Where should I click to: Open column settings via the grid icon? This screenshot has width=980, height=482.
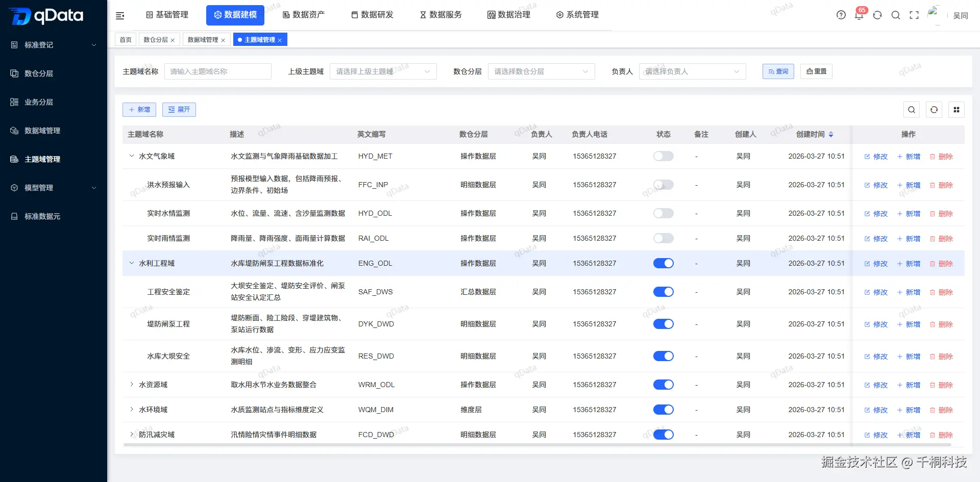pos(957,110)
